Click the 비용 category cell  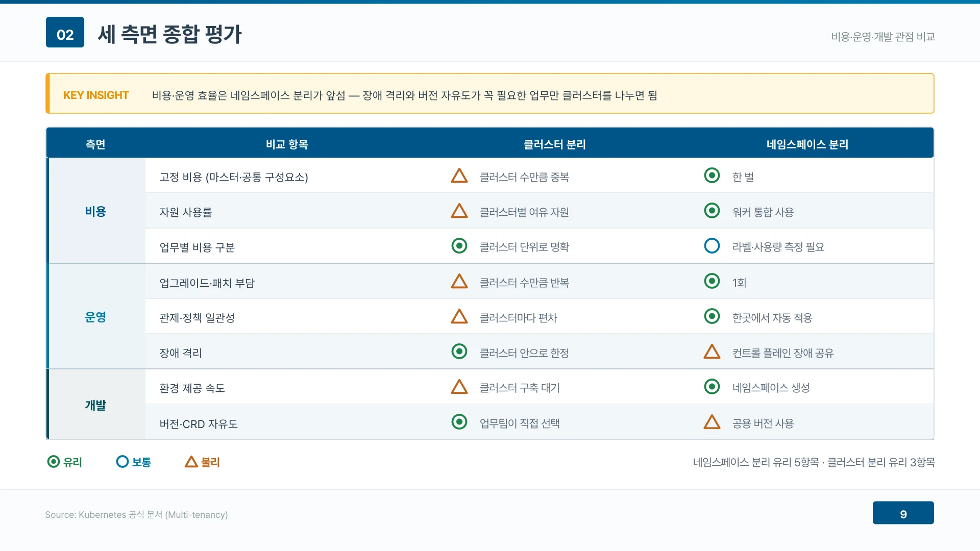pyautogui.click(x=95, y=211)
